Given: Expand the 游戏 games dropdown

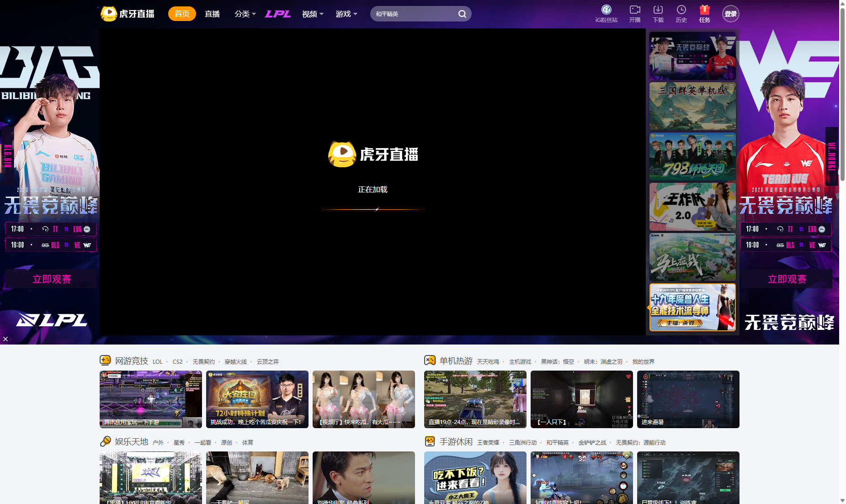Looking at the screenshot, I should [x=346, y=14].
